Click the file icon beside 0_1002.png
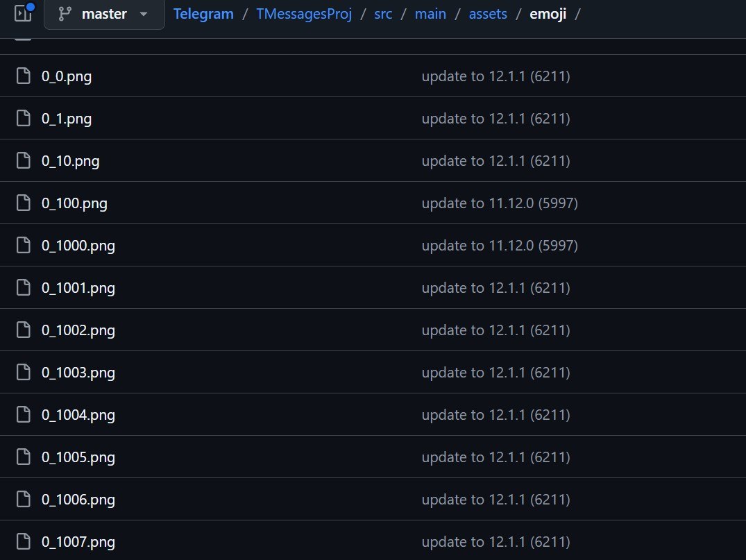746x560 pixels. [24, 330]
